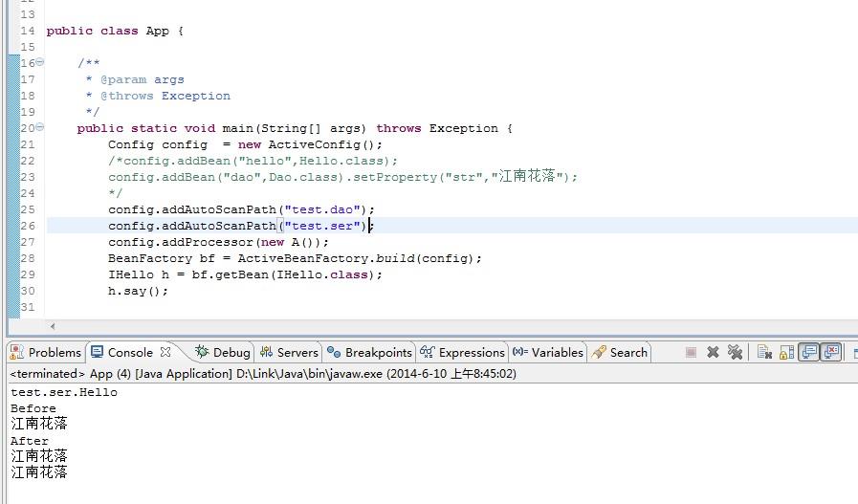
Task: Open the Servers tab
Action: [x=289, y=352]
